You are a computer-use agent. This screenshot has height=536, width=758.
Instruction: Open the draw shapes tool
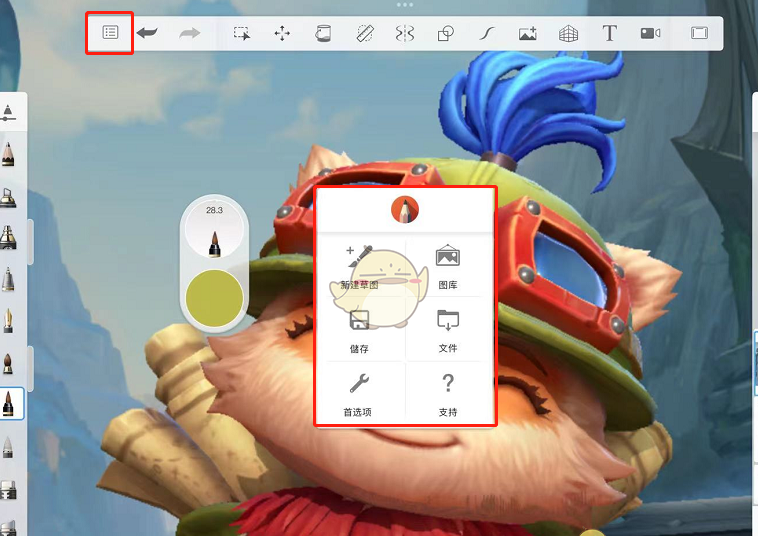coord(446,33)
